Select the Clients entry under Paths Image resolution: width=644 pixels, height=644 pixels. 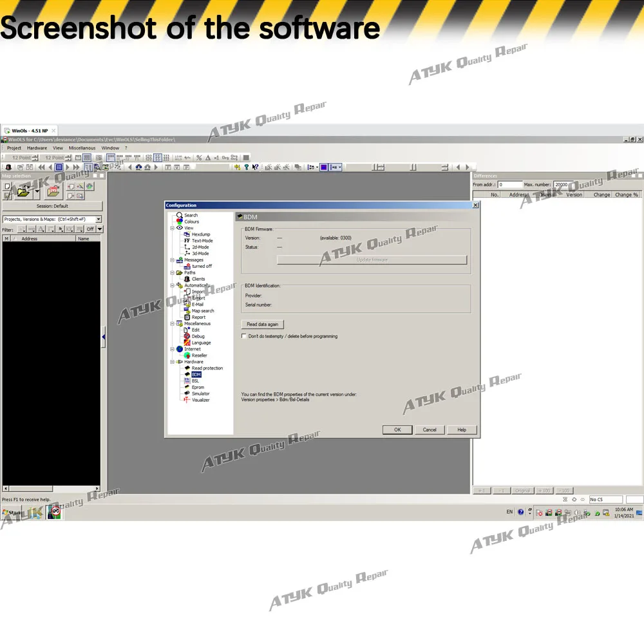pos(198,279)
